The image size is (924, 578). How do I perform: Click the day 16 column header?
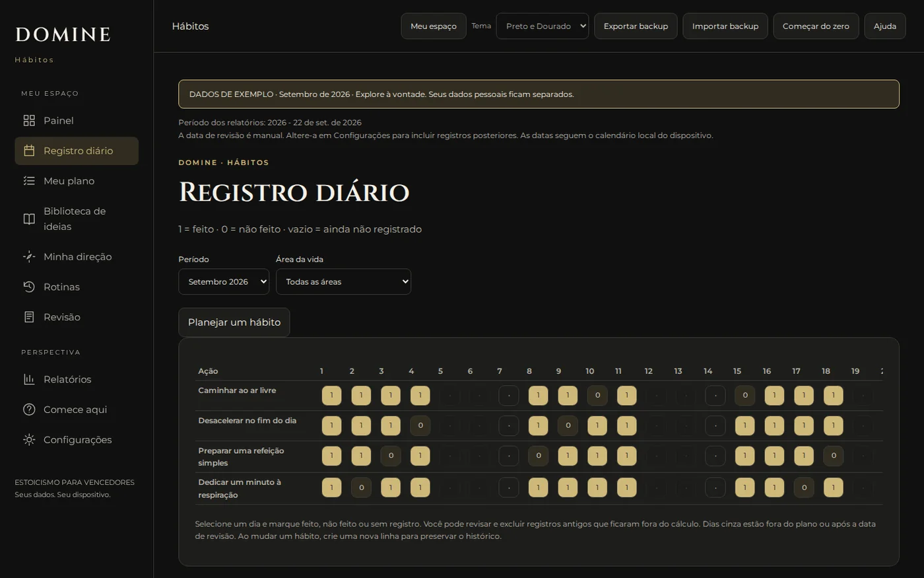767,371
